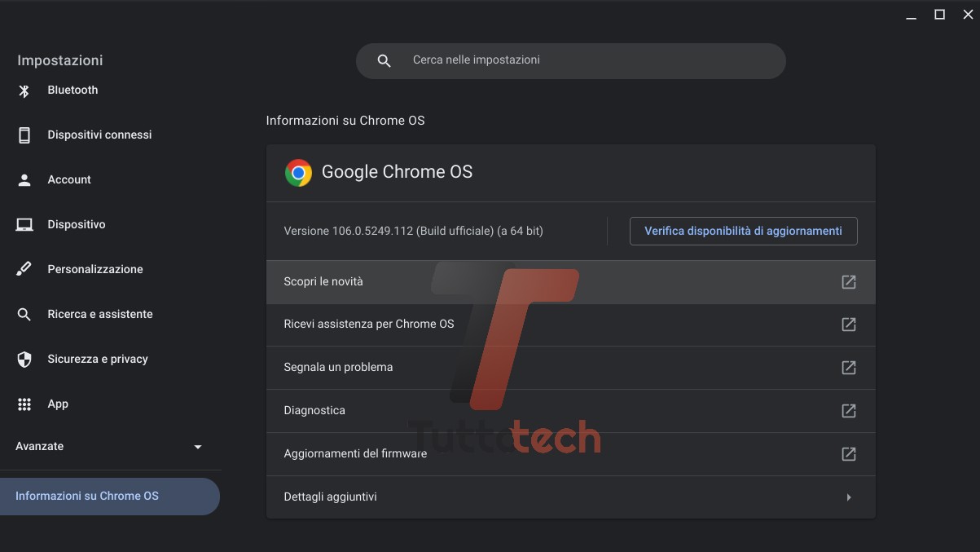Open external link icon for Diagnostica

(848, 410)
